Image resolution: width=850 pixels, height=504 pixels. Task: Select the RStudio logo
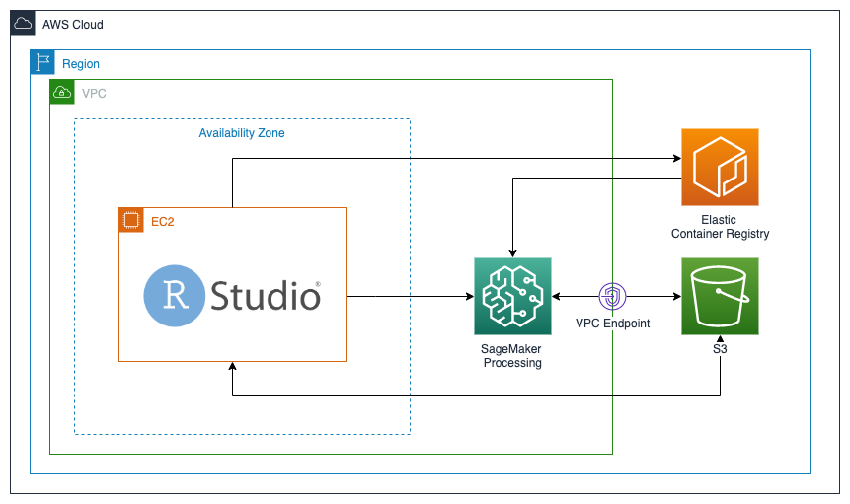point(232,296)
